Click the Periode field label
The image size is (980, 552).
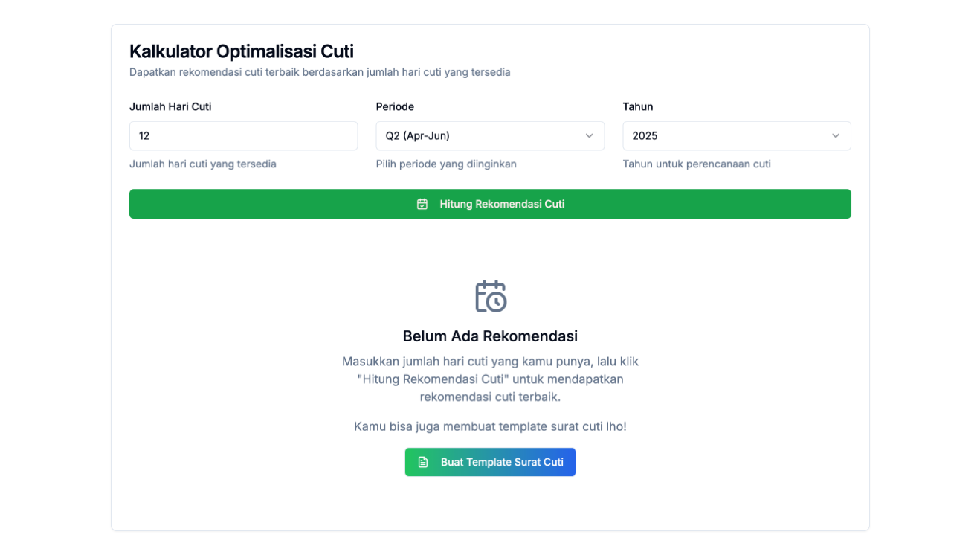coord(395,106)
